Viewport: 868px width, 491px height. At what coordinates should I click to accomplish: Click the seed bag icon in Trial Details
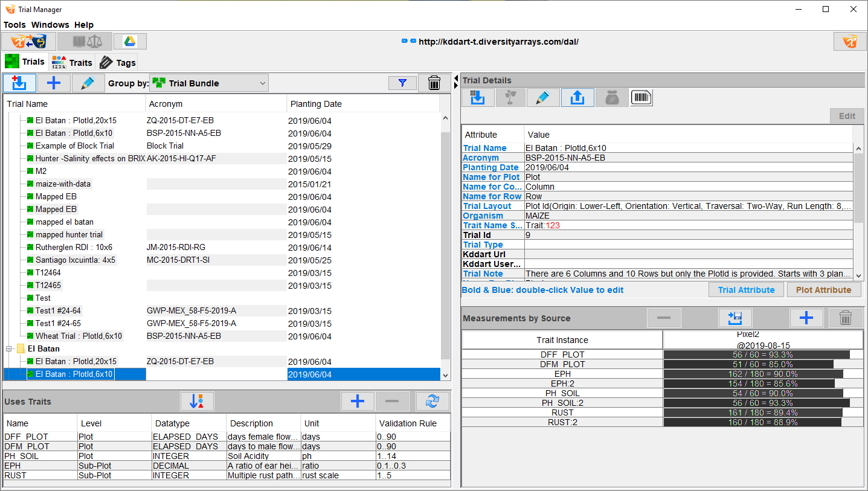(611, 98)
